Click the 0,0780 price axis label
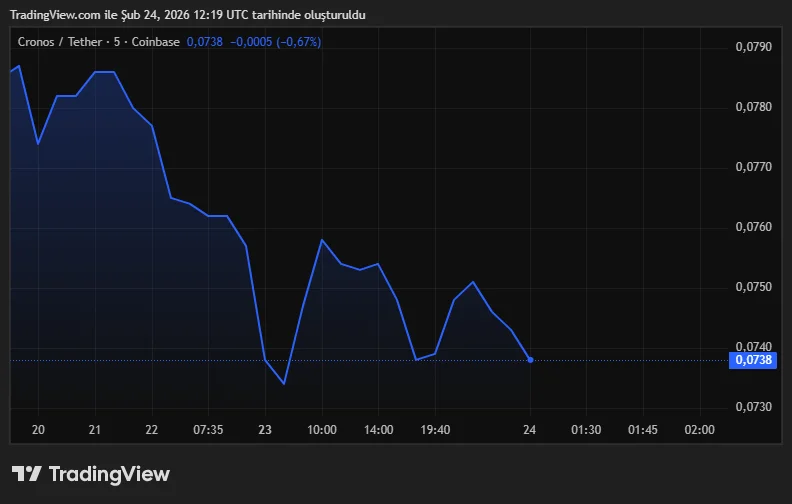Screen dimensions: 792x504 754,107
